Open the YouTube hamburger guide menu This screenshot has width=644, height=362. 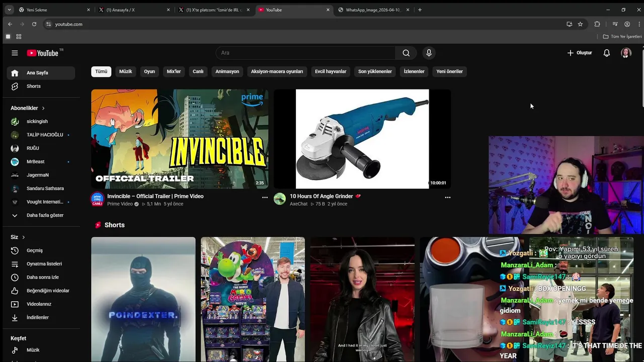tap(15, 53)
